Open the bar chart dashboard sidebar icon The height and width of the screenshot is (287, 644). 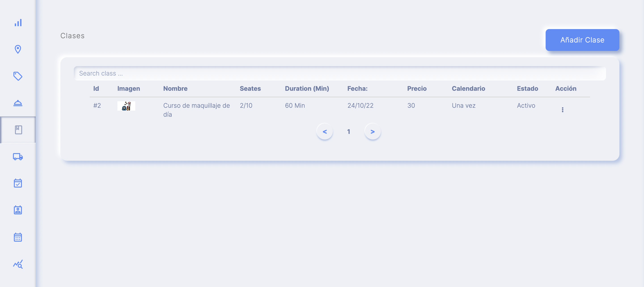[18, 23]
